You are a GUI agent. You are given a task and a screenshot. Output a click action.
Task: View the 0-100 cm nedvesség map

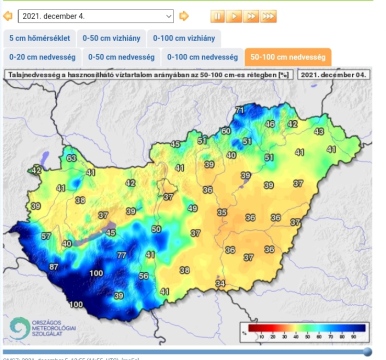tap(202, 57)
